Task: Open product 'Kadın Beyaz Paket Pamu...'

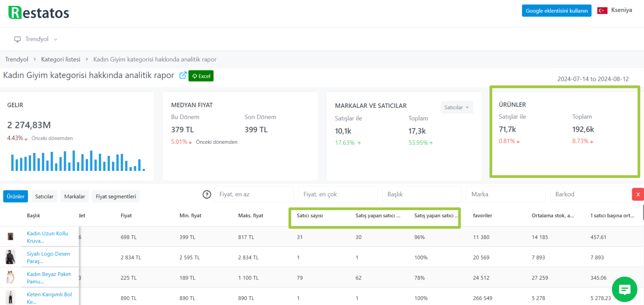Action: (49, 278)
